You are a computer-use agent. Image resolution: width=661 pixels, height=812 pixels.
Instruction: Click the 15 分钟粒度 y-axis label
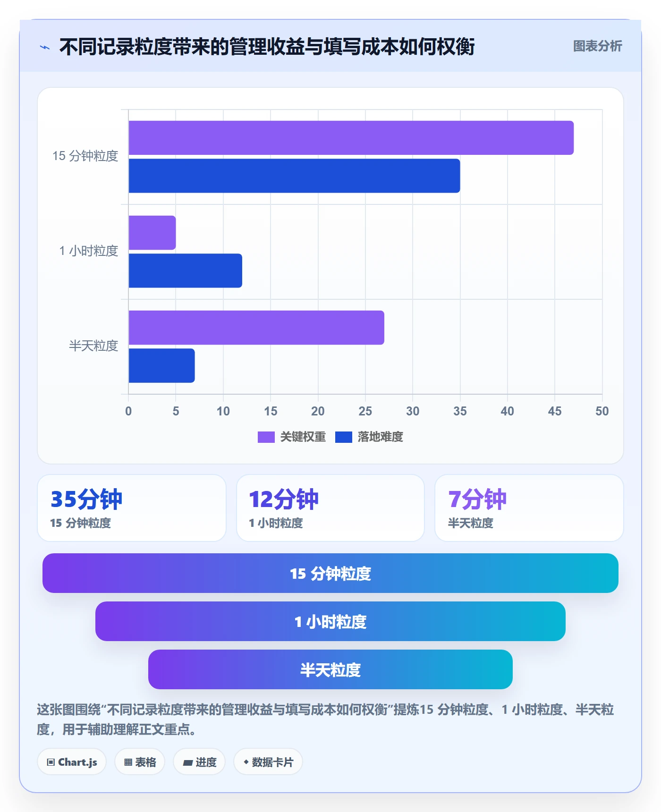pos(85,156)
